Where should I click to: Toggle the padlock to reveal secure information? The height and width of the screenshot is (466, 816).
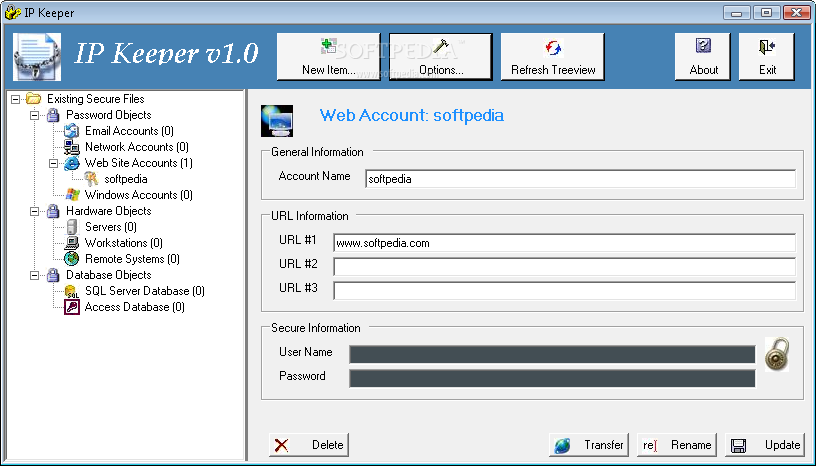click(777, 354)
